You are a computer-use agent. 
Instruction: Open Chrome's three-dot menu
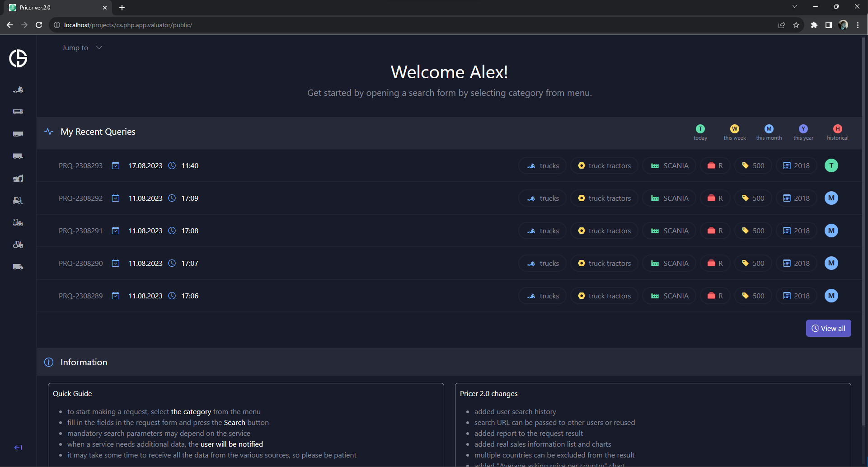(x=858, y=25)
